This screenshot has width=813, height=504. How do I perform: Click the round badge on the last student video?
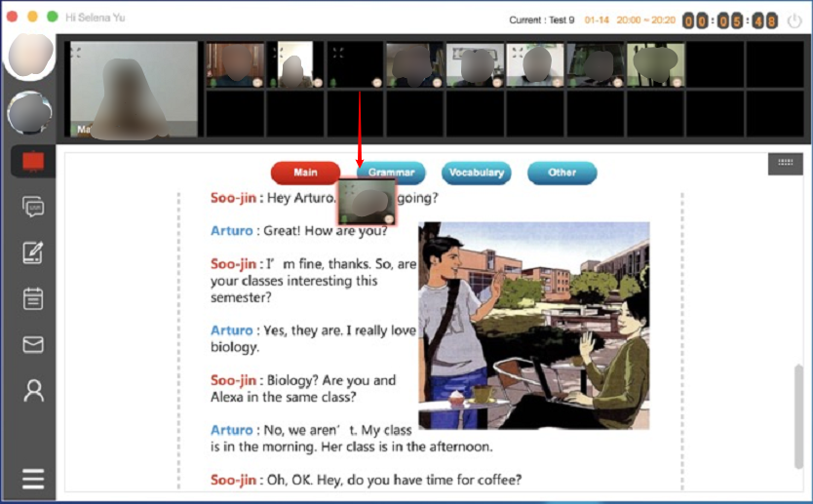677,83
